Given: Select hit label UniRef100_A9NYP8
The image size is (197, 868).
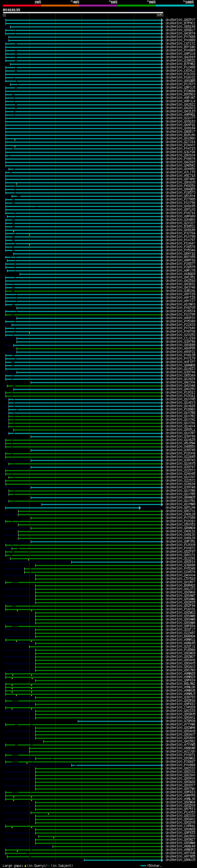Looking at the screenshot, I should click(x=180, y=795).
